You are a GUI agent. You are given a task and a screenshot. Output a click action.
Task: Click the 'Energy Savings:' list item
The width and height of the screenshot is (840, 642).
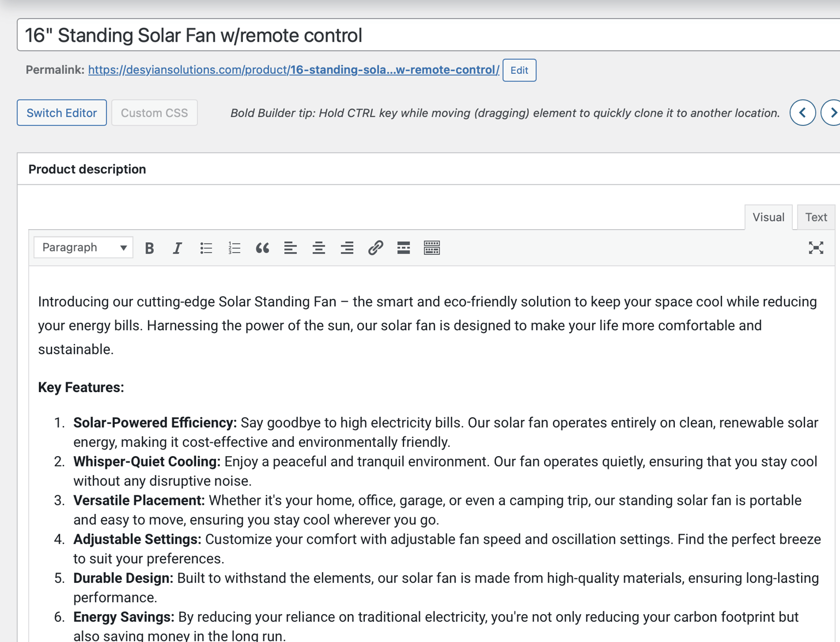point(436,626)
